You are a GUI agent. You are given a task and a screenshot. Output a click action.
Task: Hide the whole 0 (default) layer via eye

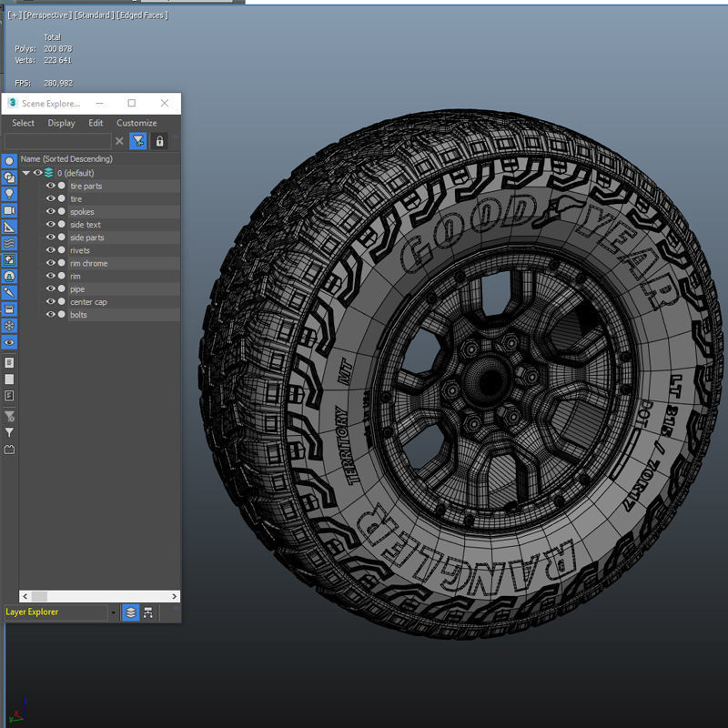click(37, 173)
